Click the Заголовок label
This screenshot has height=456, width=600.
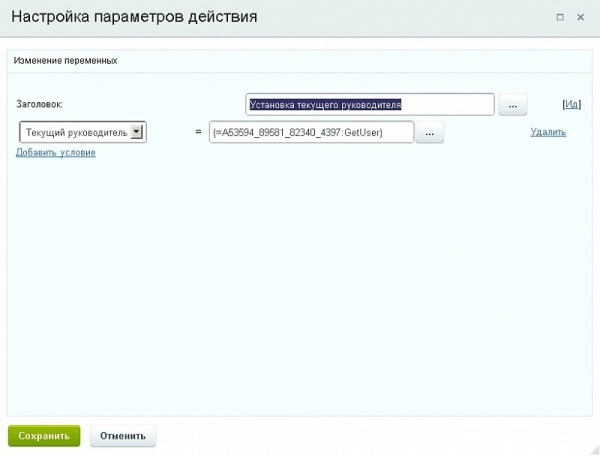tap(40, 104)
